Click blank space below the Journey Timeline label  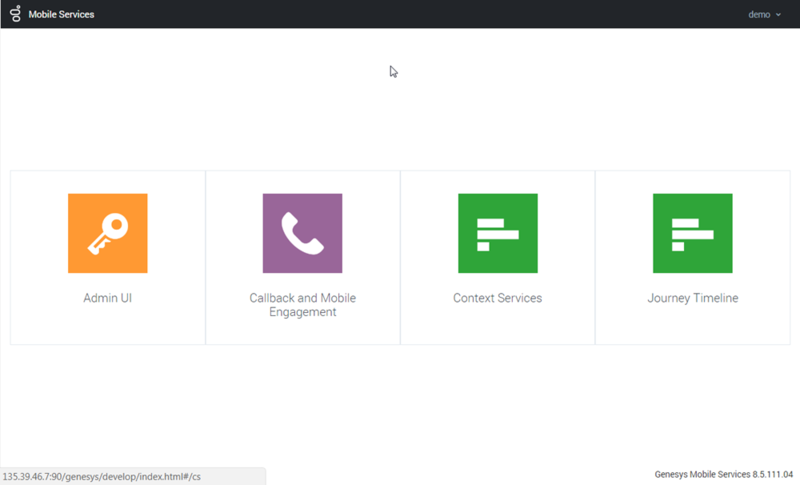coord(692,328)
